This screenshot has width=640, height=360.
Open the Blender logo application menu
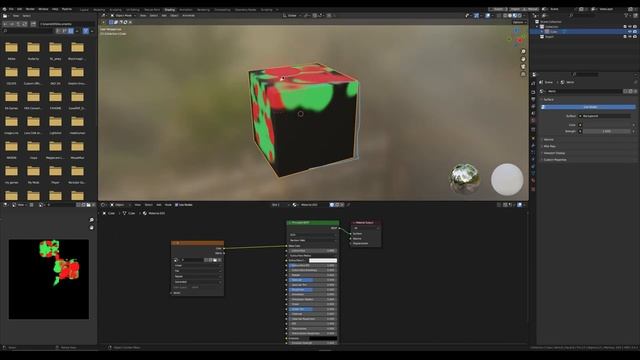click(4, 9)
